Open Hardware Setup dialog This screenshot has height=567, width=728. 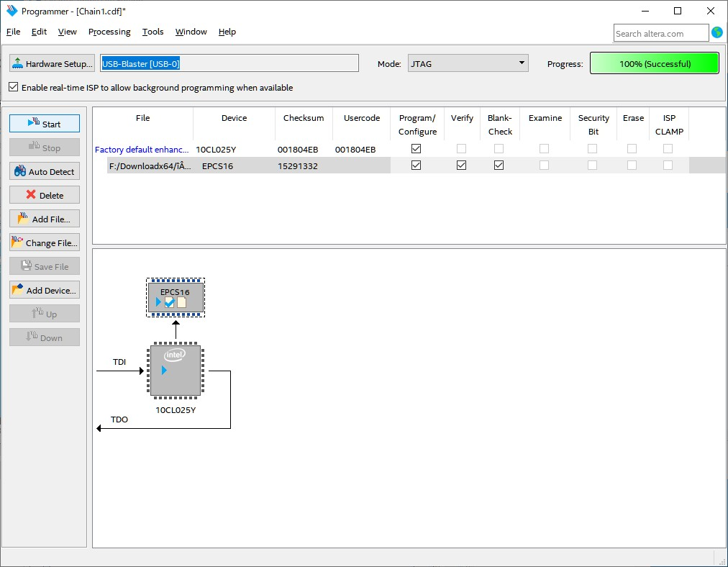(52, 63)
